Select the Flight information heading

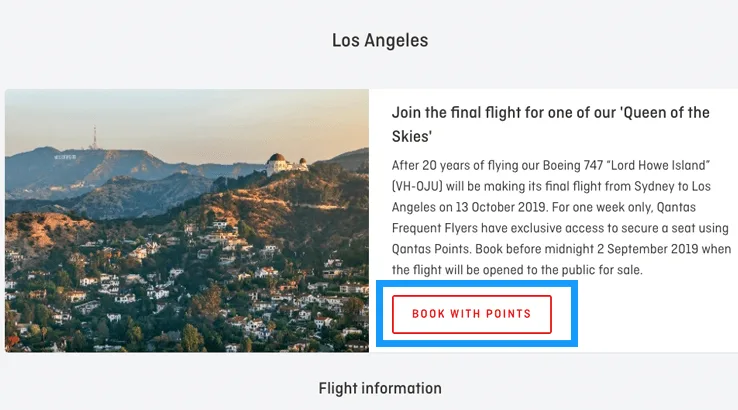pyautogui.click(x=380, y=388)
